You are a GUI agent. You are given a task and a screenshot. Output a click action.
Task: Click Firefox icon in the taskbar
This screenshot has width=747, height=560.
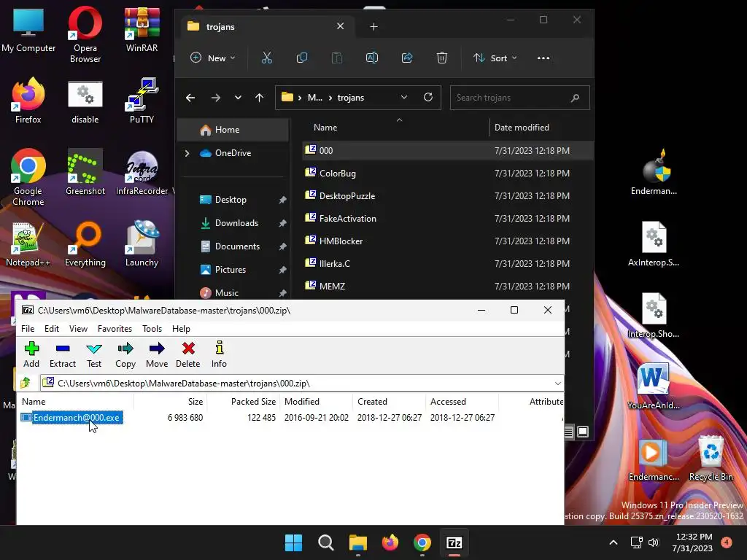pos(390,542)
